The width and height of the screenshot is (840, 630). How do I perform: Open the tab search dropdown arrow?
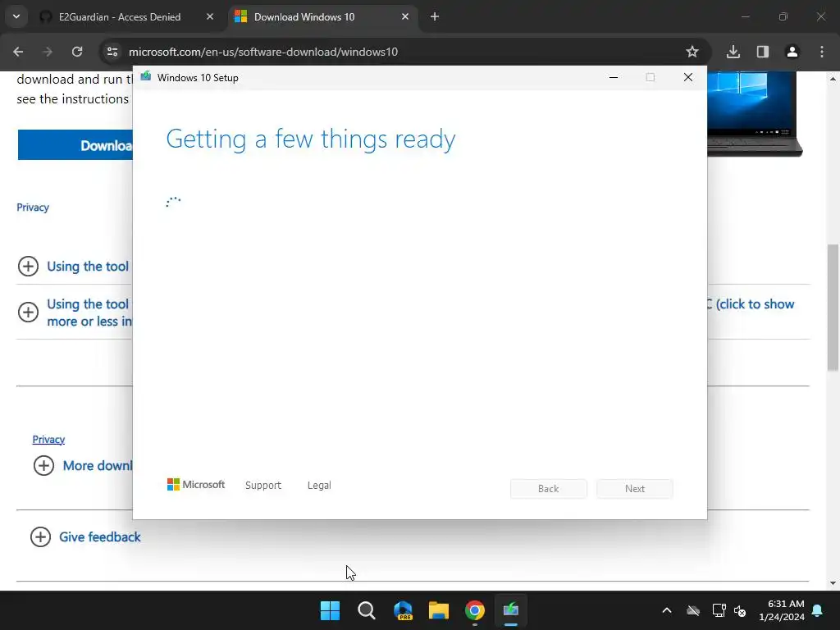click(16, 16)
